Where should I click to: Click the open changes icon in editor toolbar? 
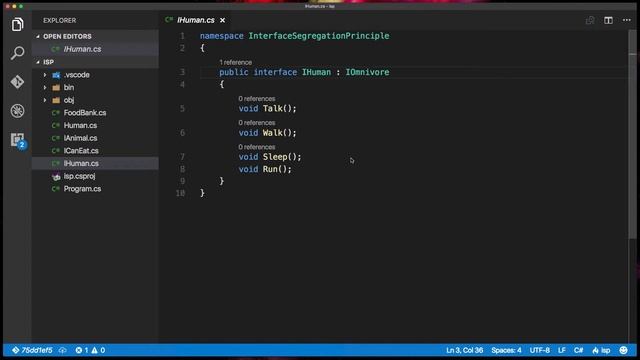(590, 20)
